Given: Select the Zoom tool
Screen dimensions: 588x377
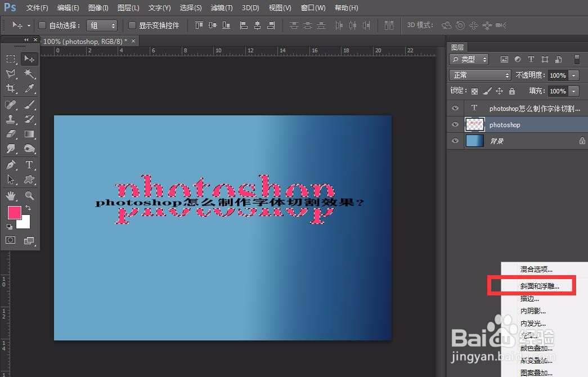Looking at the screenshot, I should tap(29, 195).
